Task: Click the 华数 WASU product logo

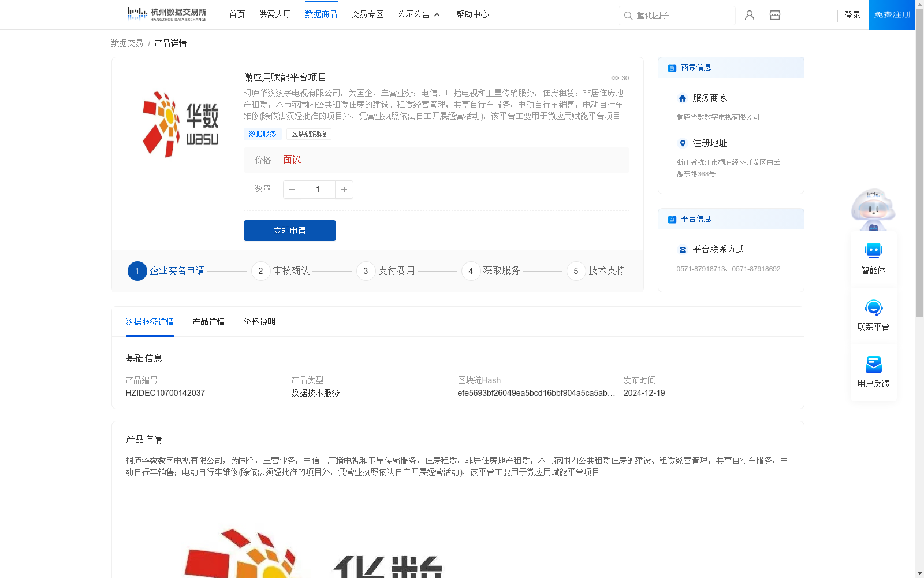Action: tap(181, 124)
